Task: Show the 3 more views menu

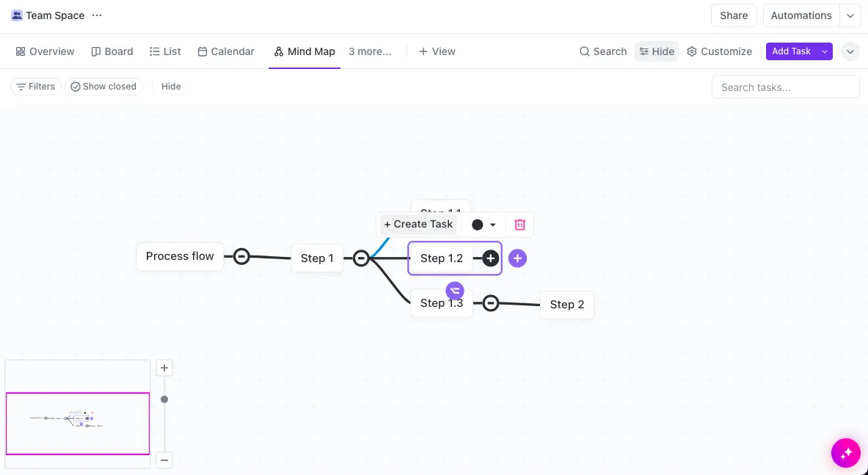Action: coord(370,51)
